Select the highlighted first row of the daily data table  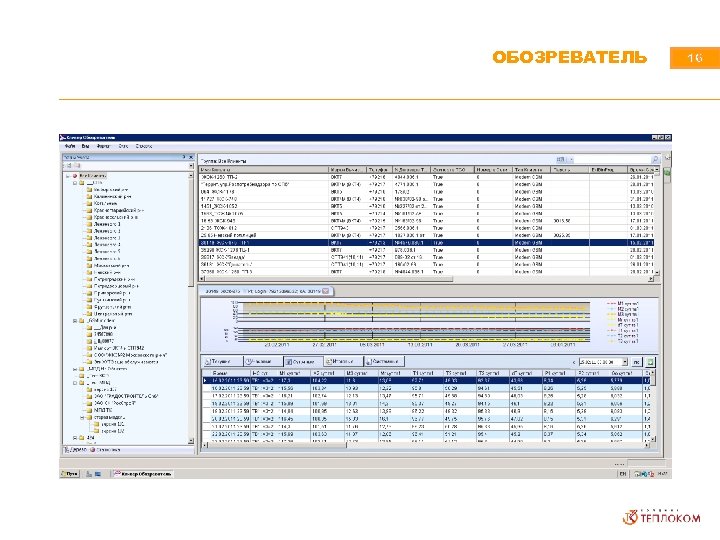(x=427, y=381)
